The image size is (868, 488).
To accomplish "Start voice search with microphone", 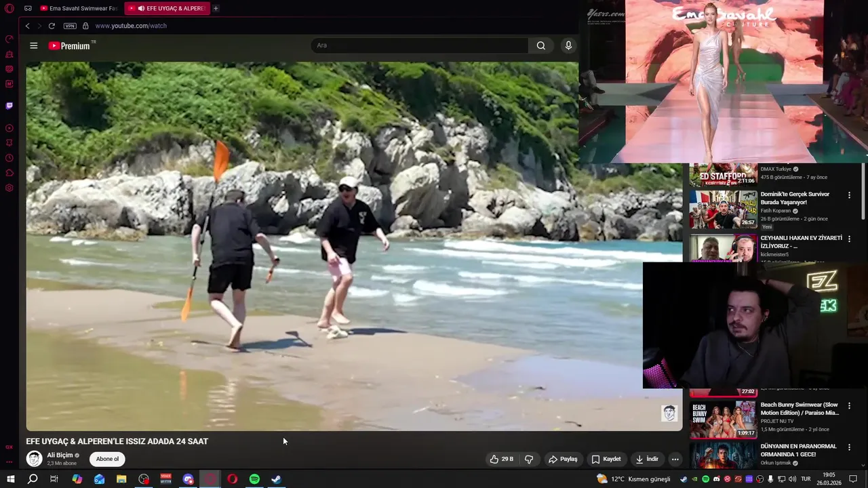I will [568, 45].
